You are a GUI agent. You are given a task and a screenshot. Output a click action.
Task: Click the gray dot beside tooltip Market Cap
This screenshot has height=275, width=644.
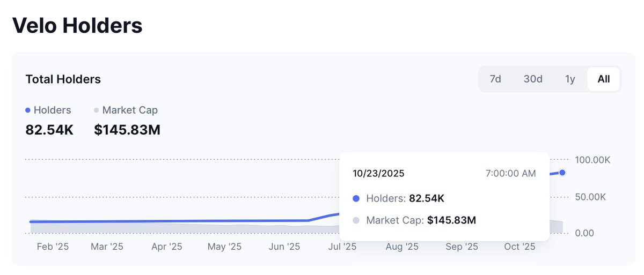(x=356, y=220)
